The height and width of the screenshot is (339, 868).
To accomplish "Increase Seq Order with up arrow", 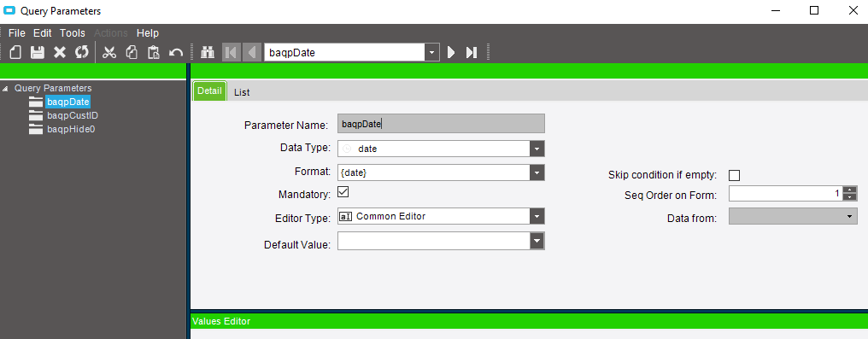I will pyautogui.click(x=850, y=190).
